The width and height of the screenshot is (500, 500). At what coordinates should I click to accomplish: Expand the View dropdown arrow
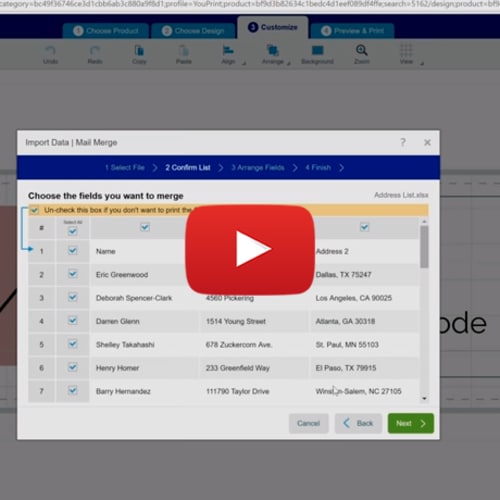[x=422, y=63]
